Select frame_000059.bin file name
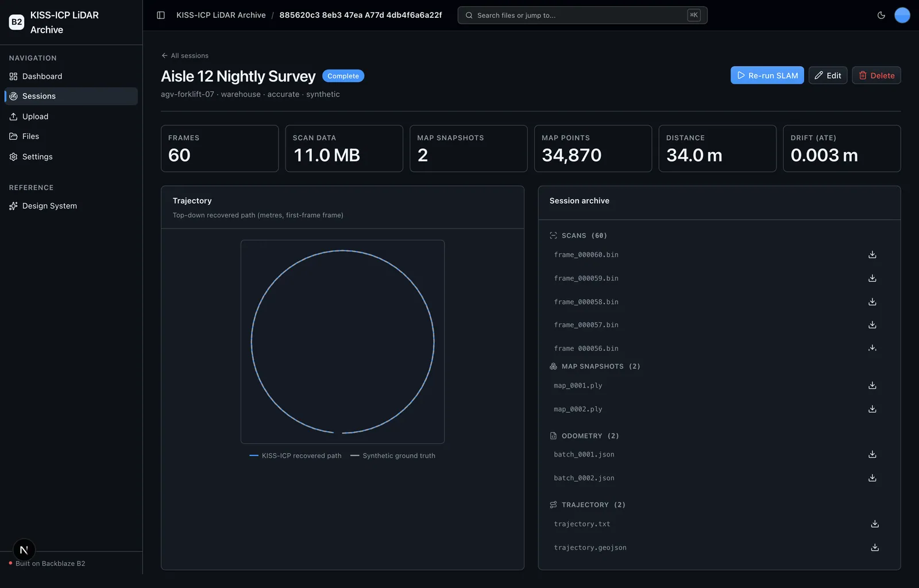The width and height of the screenshot is (919, 588). (586, 278)
